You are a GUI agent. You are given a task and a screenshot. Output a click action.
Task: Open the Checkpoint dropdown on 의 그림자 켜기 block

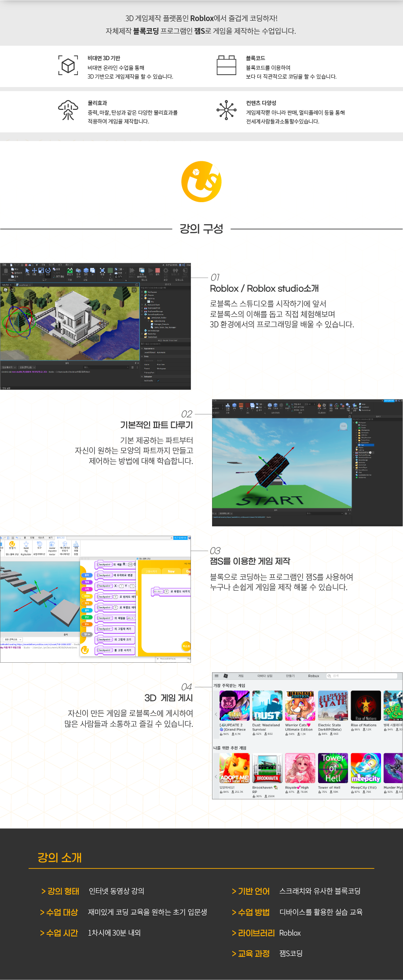pos(104,629)
